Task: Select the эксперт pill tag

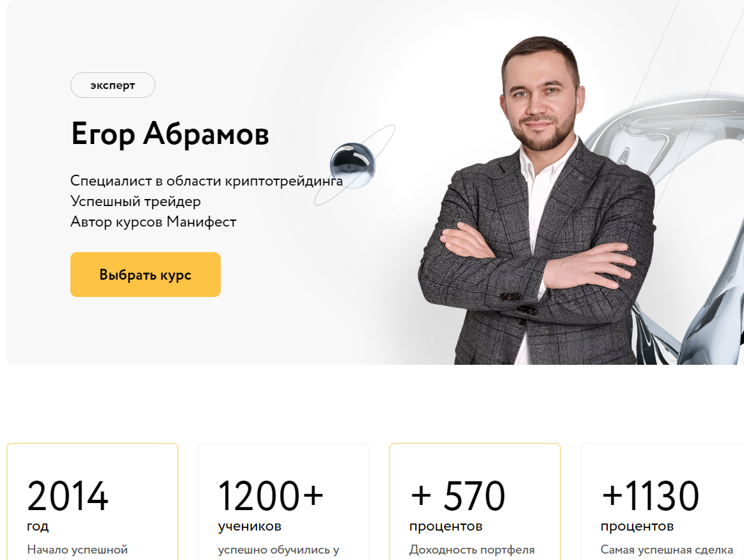Action: [113, 85]
